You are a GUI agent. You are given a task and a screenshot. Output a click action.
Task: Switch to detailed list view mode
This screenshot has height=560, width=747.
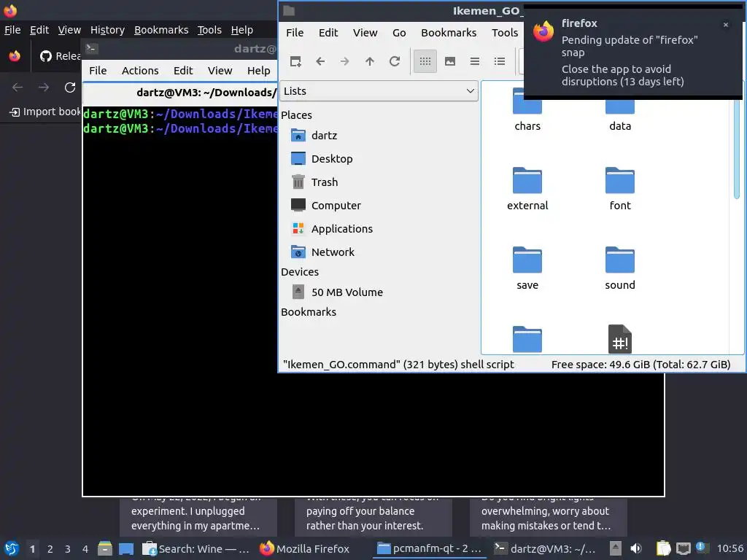(499, 61)
